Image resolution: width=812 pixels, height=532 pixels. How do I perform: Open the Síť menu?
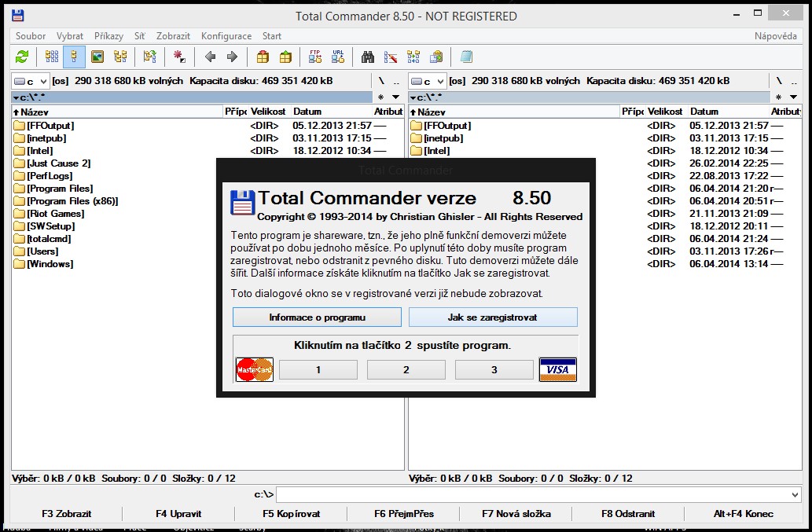click(x=139, y=35)
